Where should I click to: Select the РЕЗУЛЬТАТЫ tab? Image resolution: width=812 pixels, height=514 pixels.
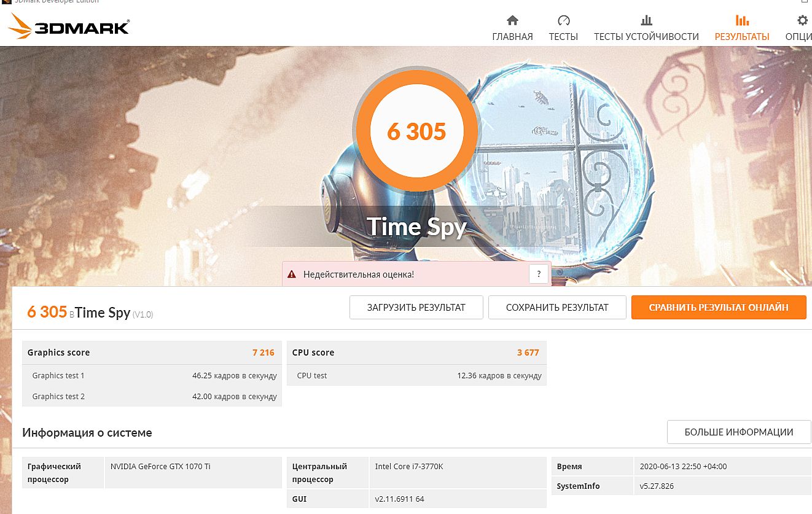point(742,37)
